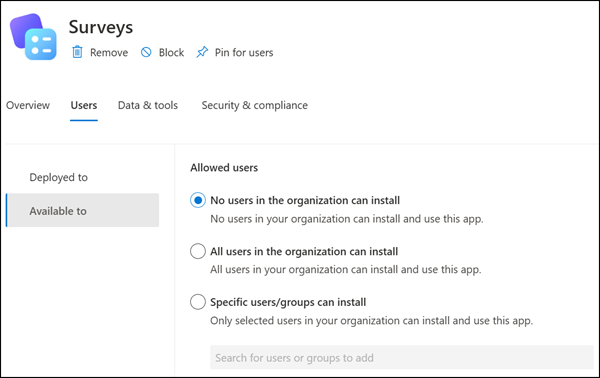Select Available to in side menu

click(x=82, y=210)
